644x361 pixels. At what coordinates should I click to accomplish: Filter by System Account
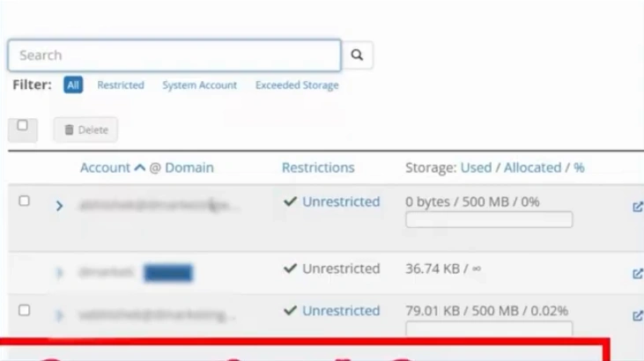[199, 85]
